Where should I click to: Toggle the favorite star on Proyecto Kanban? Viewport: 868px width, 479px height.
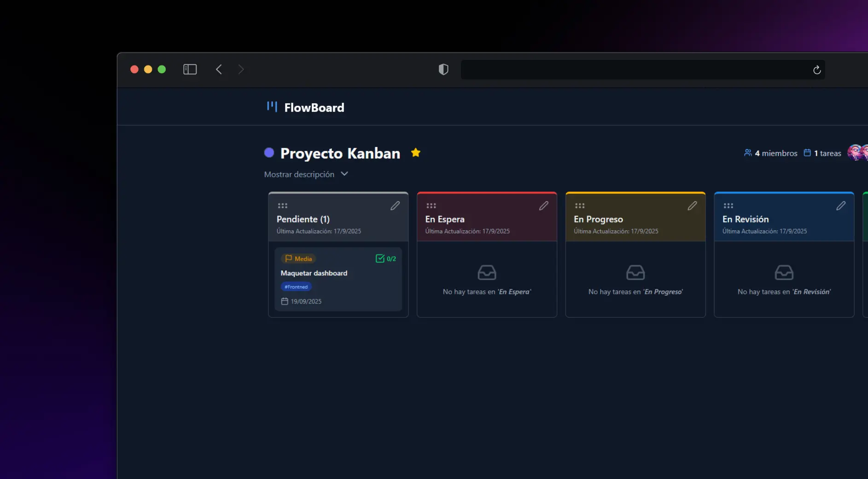coord(415,152)
